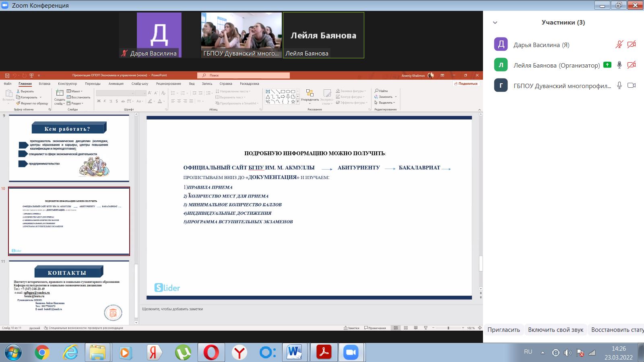The image size is (644, 362).
Task: Click the uTorrent taskbar icon
Action: tap(183, 353)
